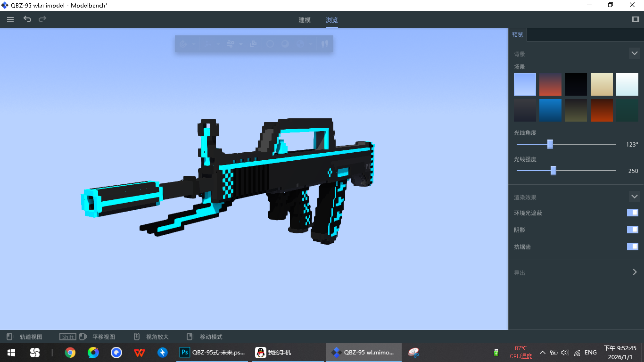The image size is (644, 362).
Task: Click the fullscreen viewport icon at top right
Action: pos(635,19)
